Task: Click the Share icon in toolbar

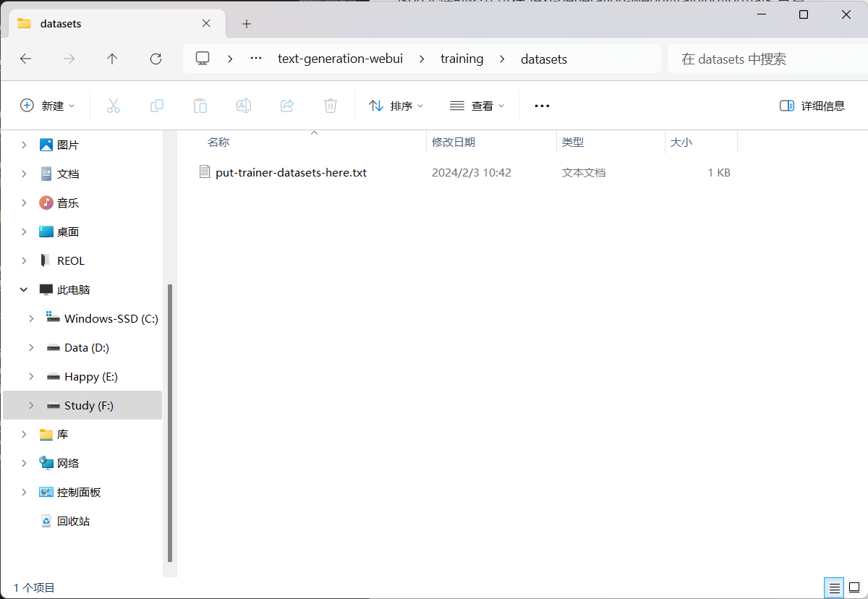Action: click(x=287, y=106)
